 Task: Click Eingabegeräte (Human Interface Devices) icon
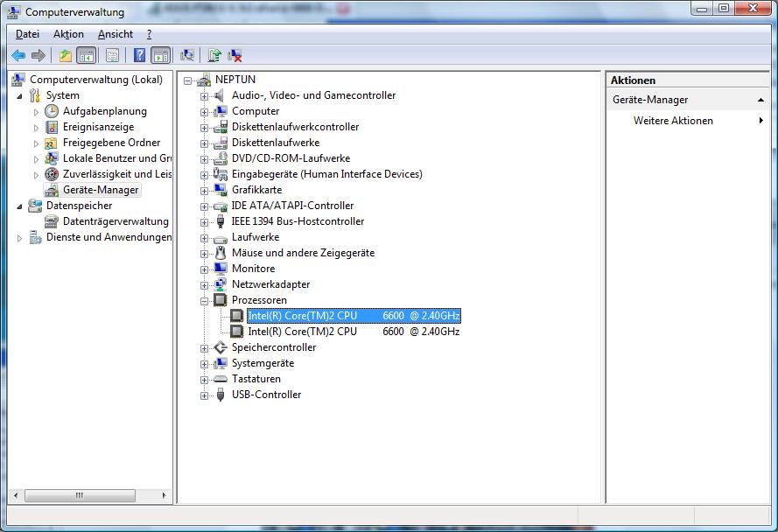(x=221, y=174)
